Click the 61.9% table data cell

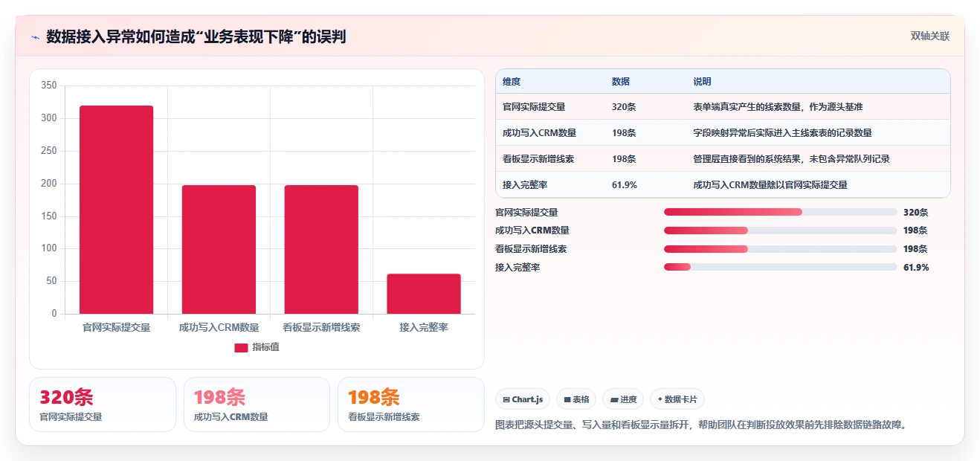[x=625, y=185]
